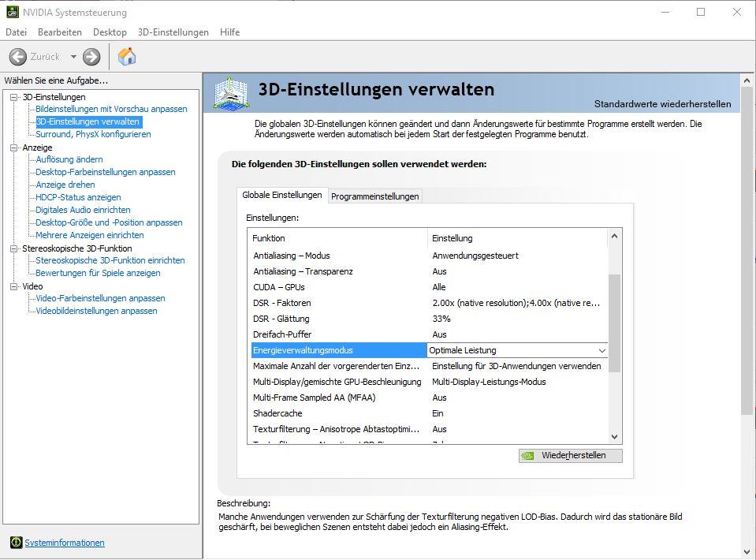The height and width of the screenshot is (560, 756).
Task: Open the 3D-Einstellungen menu
Action: click(173, 32)
